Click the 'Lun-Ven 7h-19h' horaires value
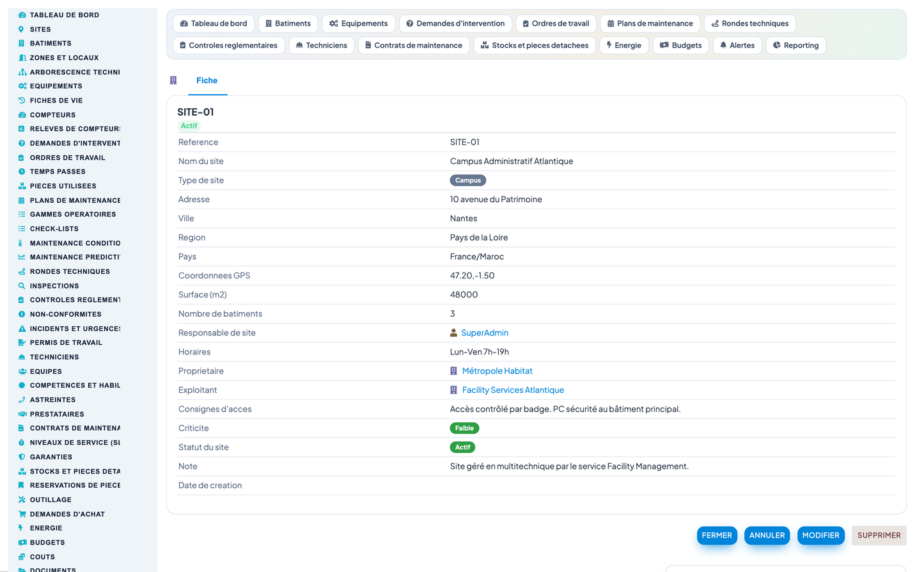 pos(480,352)
